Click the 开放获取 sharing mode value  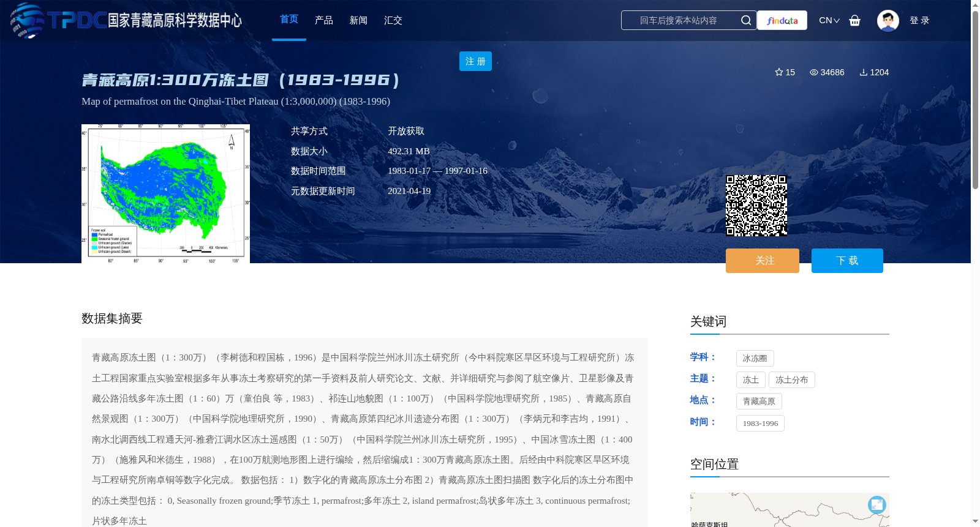tap(406, 131)
